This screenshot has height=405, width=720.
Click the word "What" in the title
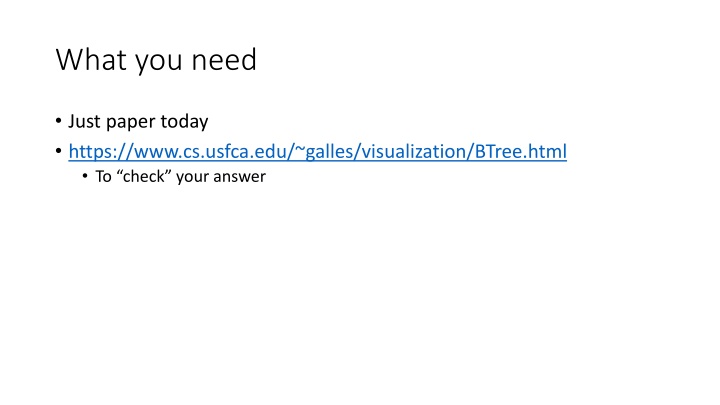[91, 59]
